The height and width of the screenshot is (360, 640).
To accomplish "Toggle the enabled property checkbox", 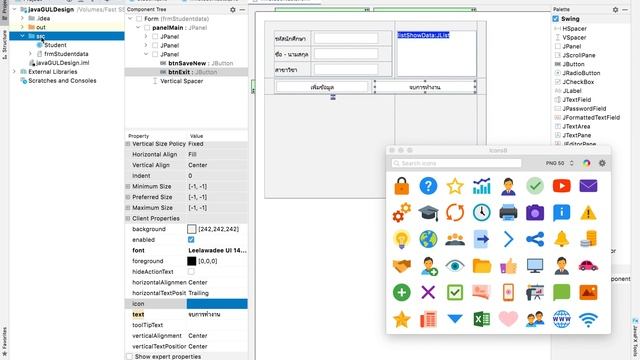I will (x=191, y=240).
